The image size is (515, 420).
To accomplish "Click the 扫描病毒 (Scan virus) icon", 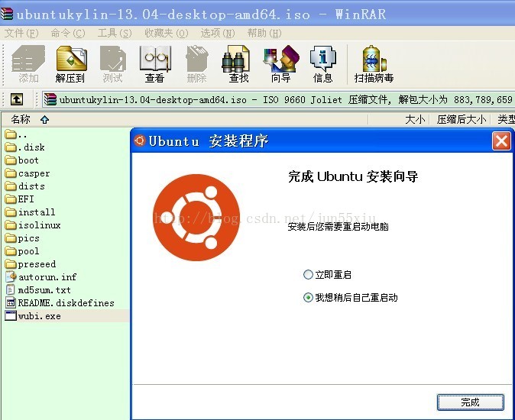I will 374,64.
